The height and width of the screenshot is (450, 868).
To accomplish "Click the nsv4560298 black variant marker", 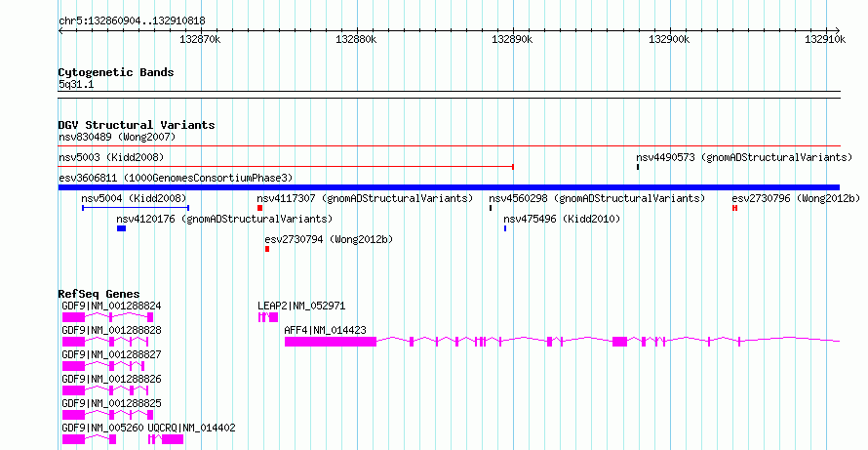I will click(491, 208).
